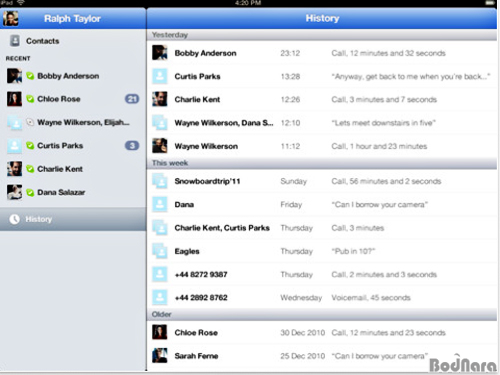The image size is (500, 375).
Task: Open the Eagles Thursday chat entry
Action: (x=322, y=251)
